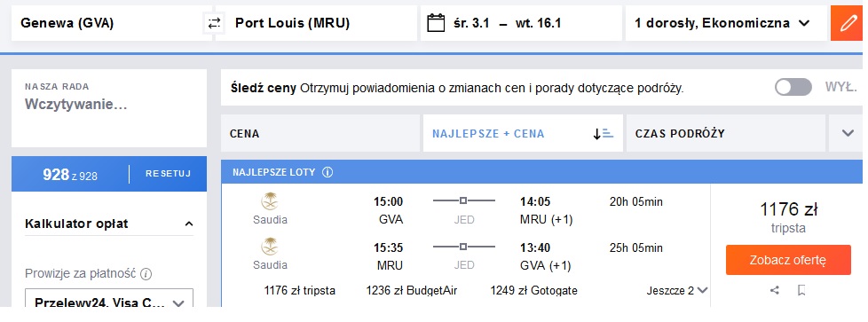Click the Zobacz ofertę button

(x=788, y=260)
